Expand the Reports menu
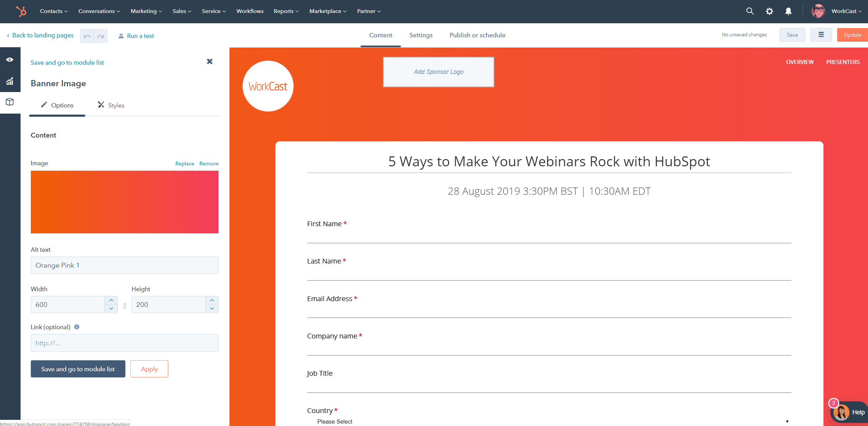868x426 pixels. click(x=286, y=11)
